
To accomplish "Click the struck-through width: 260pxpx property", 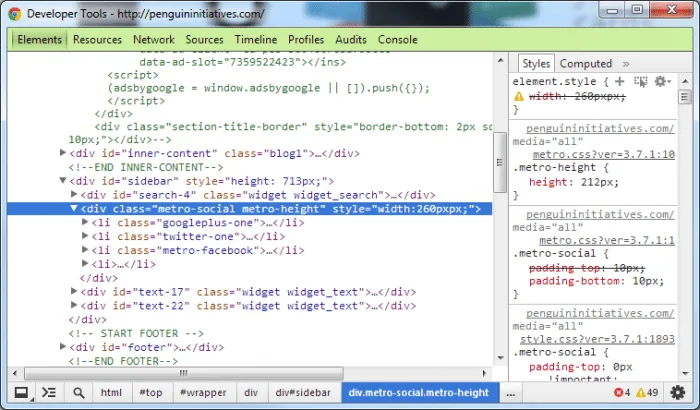I will pos(577,96).
